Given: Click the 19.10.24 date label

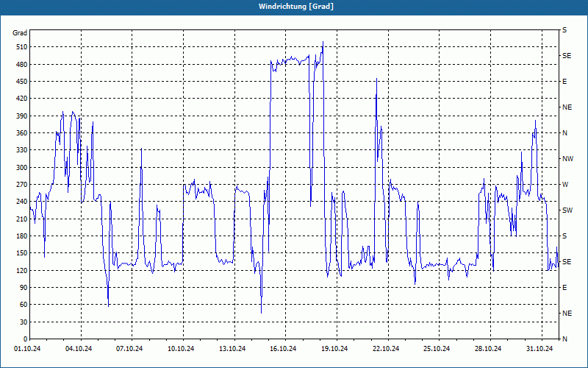Looking at the screenshot, I should [x=334, y=349].
